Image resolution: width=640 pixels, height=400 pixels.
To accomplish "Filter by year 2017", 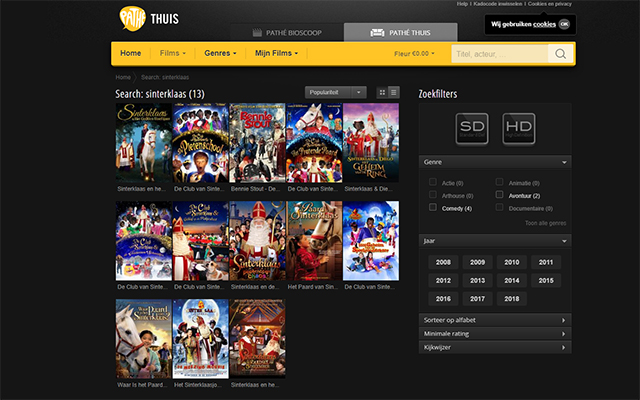I will tap(478, 299).
